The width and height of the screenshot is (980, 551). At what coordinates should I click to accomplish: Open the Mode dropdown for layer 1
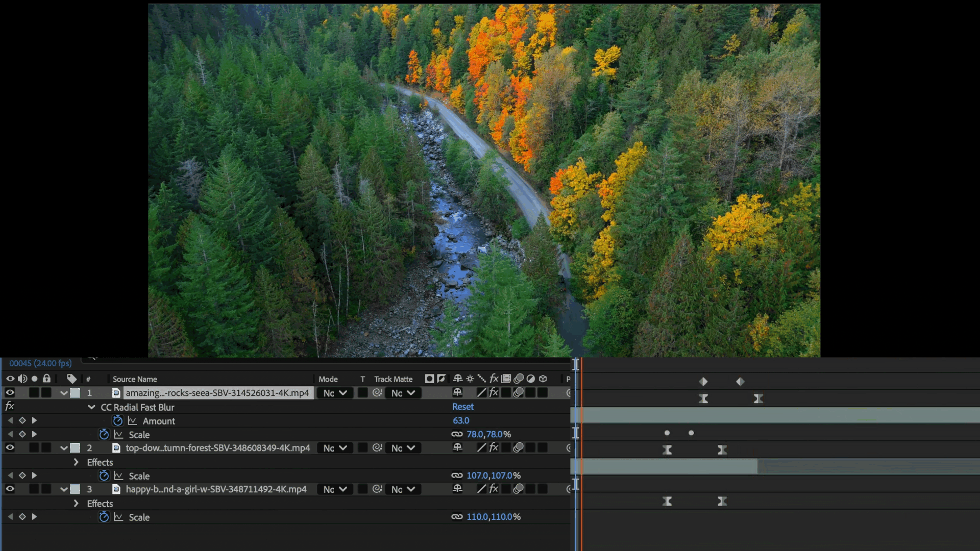(335, 392)
